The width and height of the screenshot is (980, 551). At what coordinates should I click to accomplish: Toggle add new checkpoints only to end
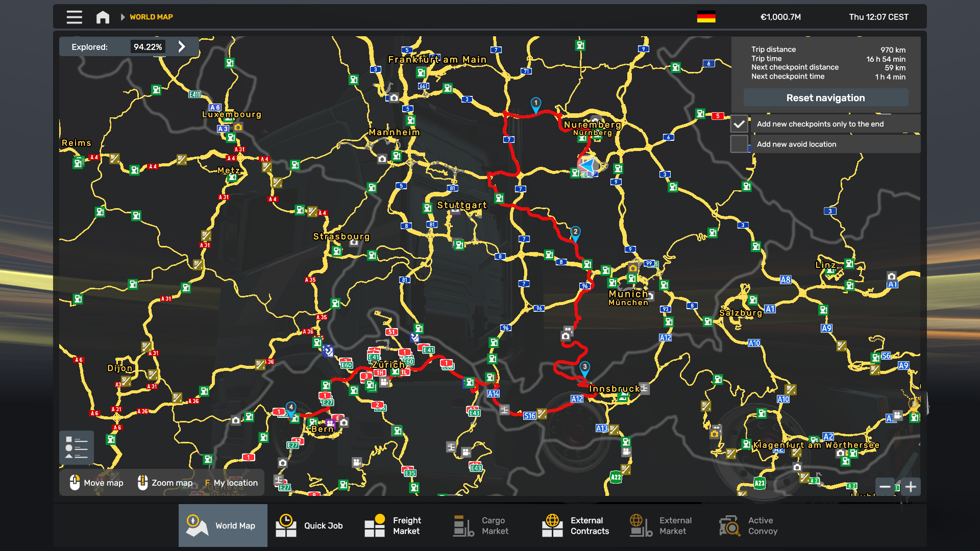click(739, 124)
